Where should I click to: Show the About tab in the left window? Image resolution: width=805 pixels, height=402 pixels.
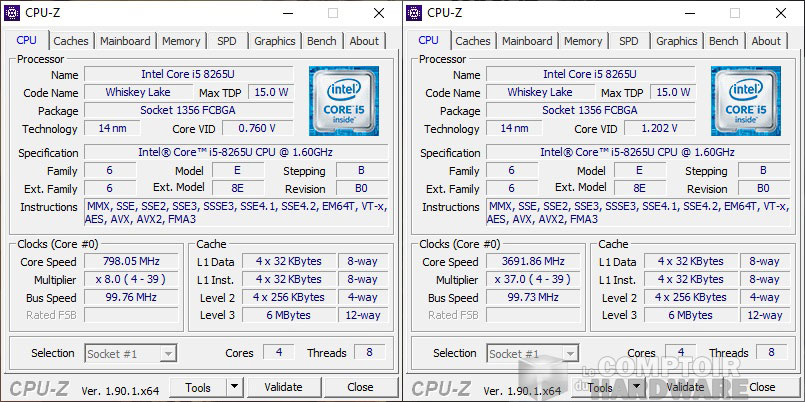pos(364,41)
